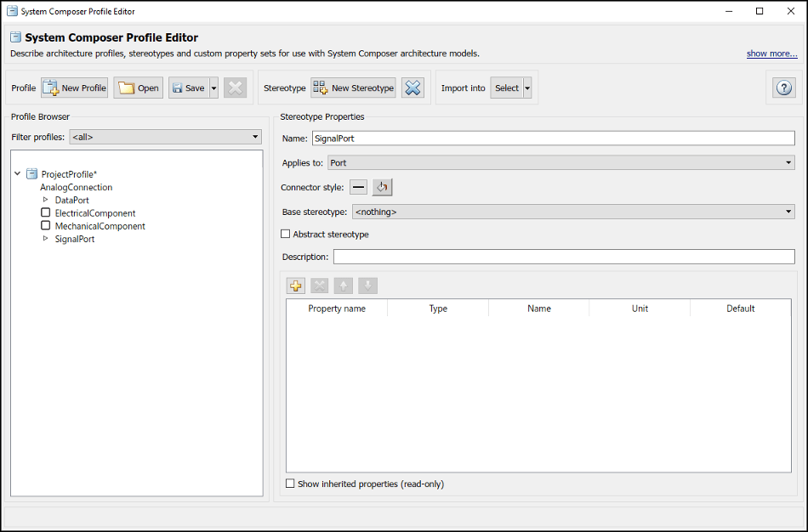Save the current profile
Screen dimensions: 808x532
(x=186, y=88)
